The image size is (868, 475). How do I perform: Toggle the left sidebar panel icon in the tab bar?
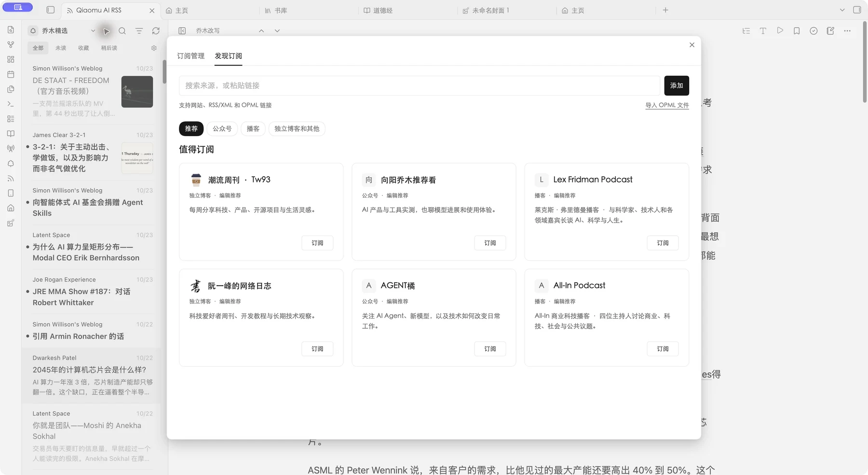pos(51,10)
